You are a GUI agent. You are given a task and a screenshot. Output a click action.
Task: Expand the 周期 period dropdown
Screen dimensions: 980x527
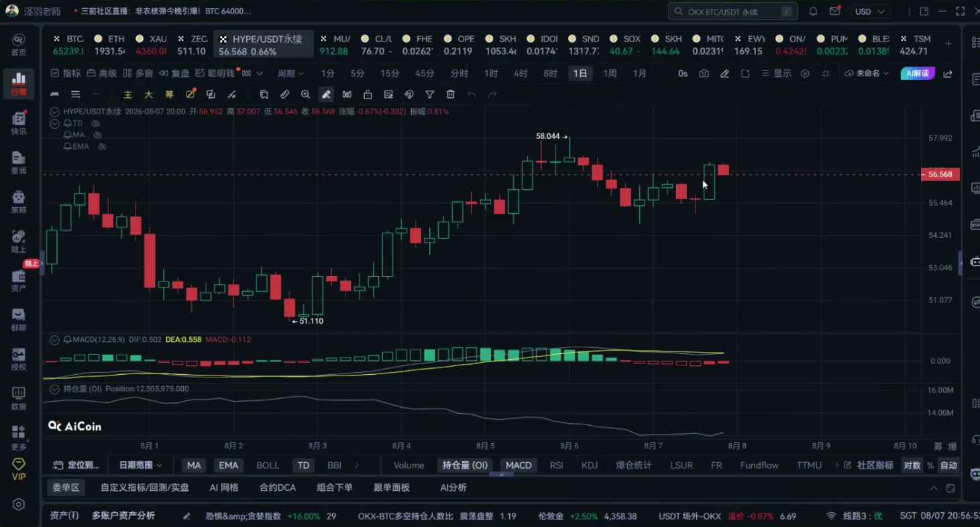[x=291, y=74]
